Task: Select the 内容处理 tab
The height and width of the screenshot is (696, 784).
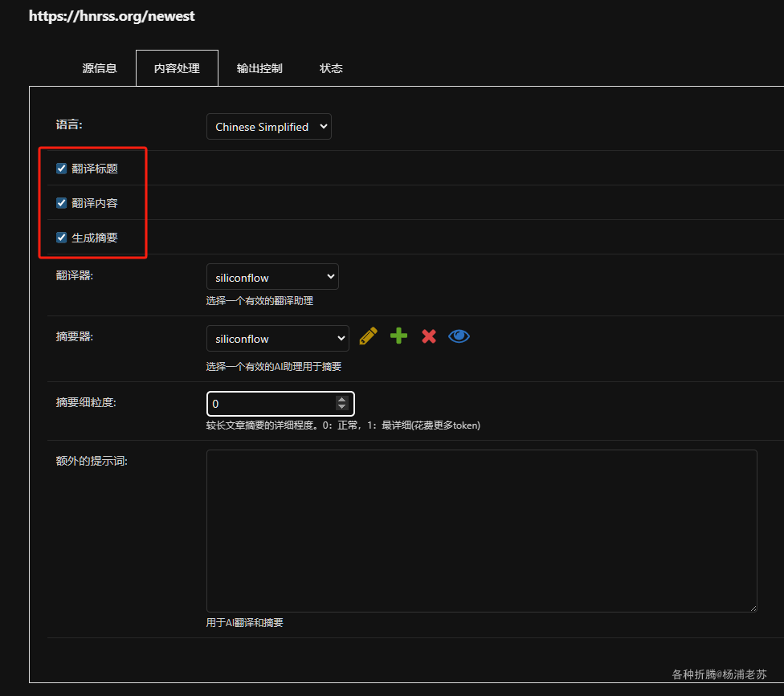Action: pyautogui.click(x=177, y=68)
